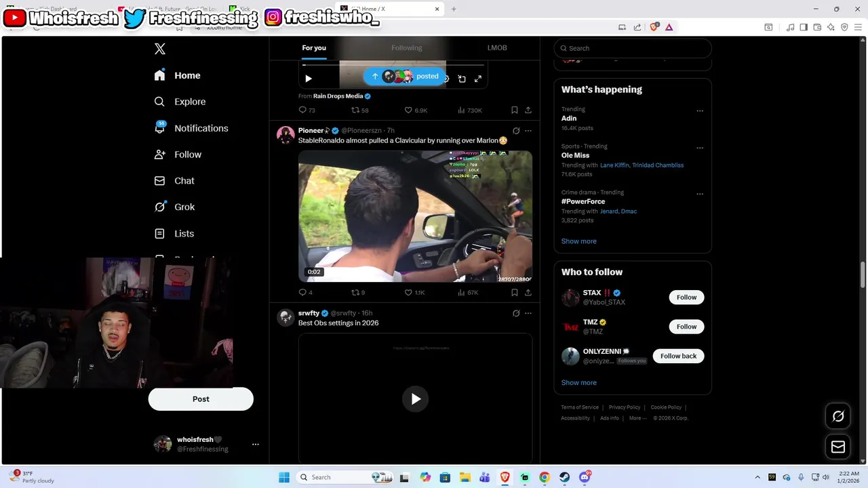
Task: Switch to the LMOB tab
Action: point(497,48)
